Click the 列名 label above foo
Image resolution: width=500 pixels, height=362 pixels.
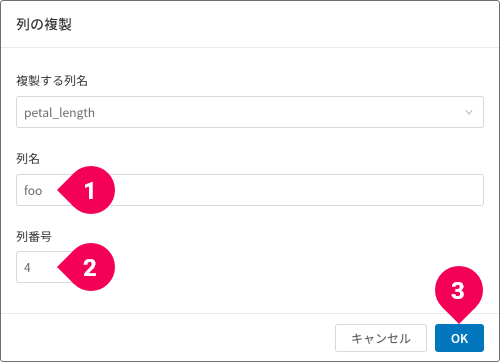pos(28,159)
